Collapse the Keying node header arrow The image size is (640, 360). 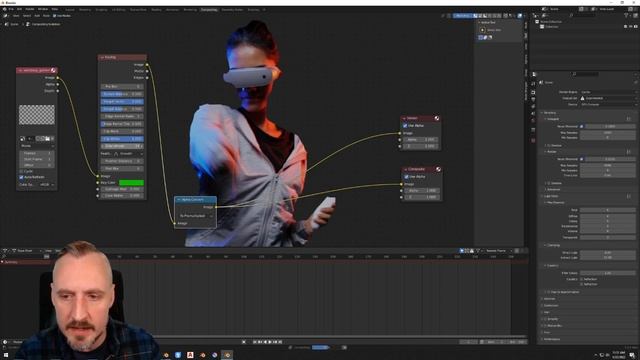click(102, 58)
